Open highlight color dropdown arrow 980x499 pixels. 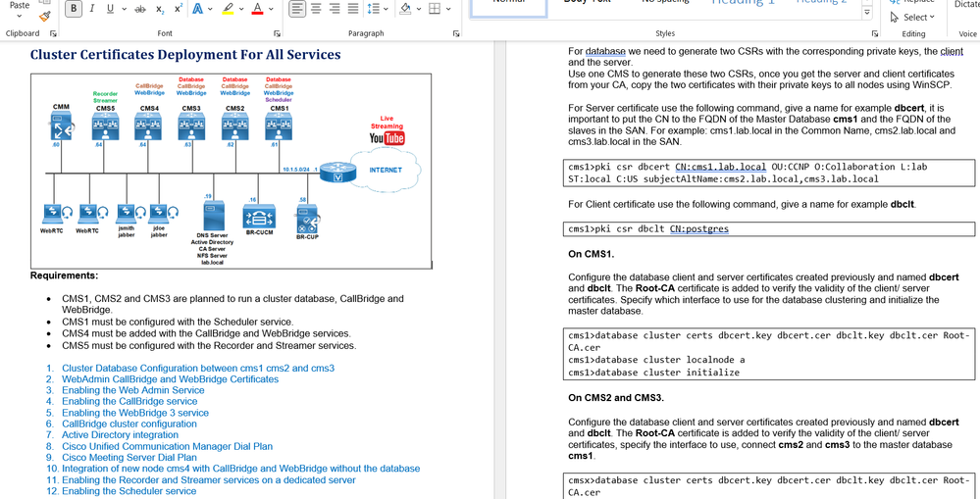pos(241,9)
